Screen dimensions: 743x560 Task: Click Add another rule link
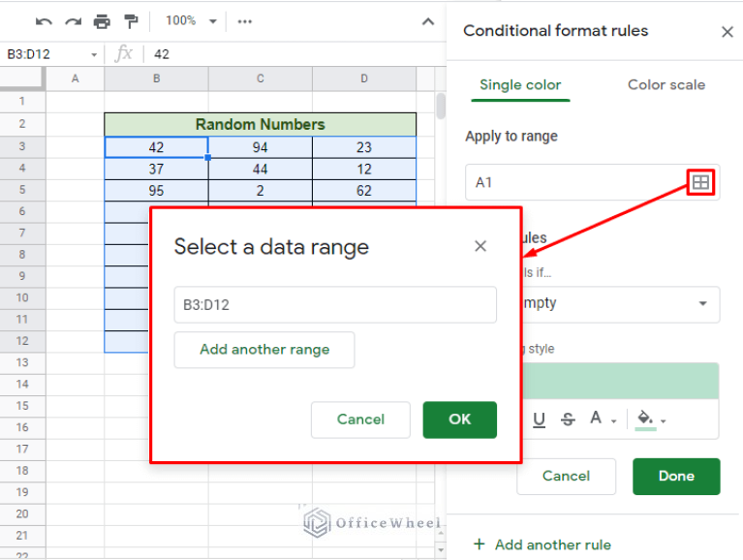(542, 544)
